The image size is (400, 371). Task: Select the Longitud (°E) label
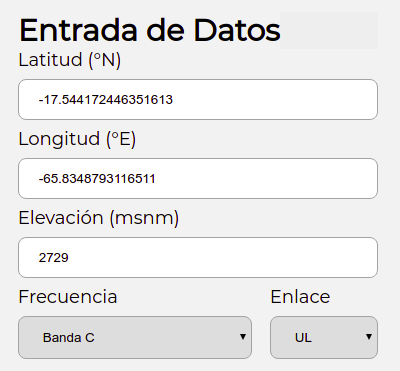click(77, 139)
